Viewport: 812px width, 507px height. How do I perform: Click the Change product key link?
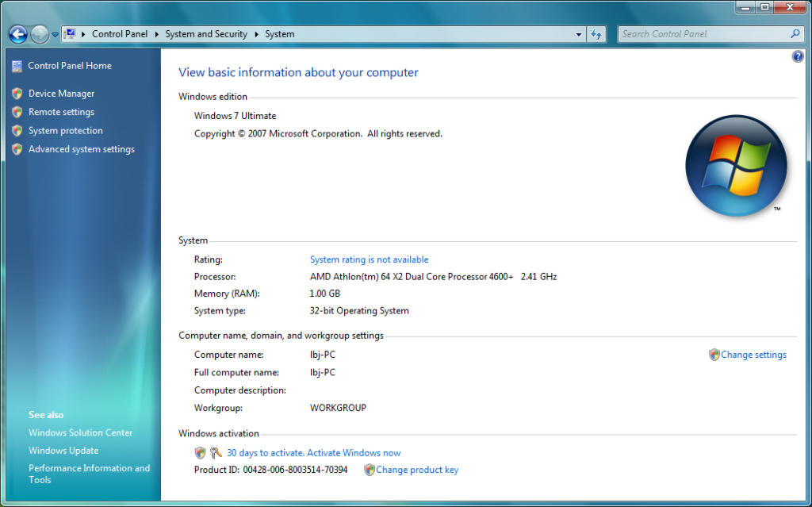click(x=417, y=471)
